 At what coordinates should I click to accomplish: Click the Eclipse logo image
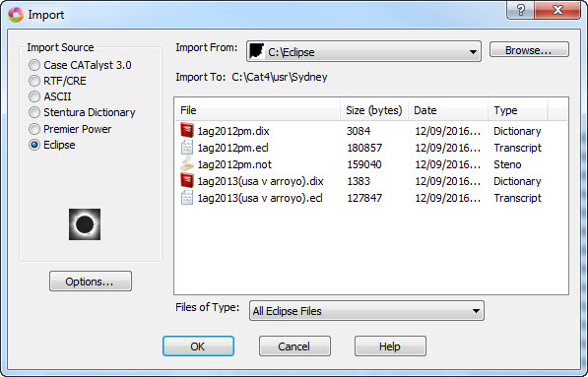85,224
